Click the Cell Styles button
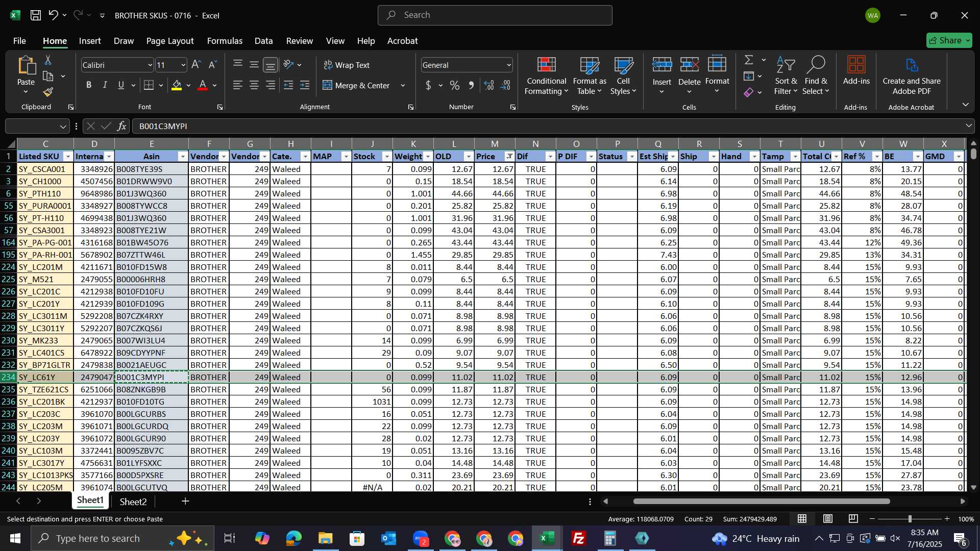Screen dimensions: 980x551 click(623, 76)
